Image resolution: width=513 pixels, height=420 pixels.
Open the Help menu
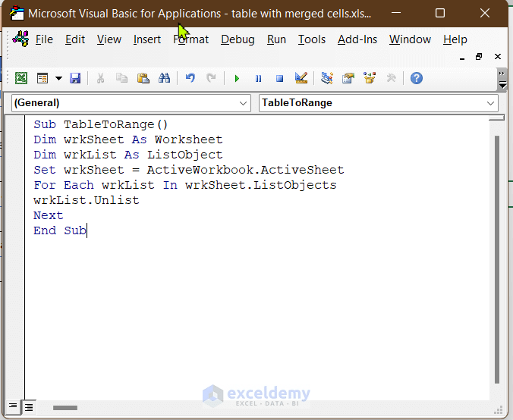(455, 39)
